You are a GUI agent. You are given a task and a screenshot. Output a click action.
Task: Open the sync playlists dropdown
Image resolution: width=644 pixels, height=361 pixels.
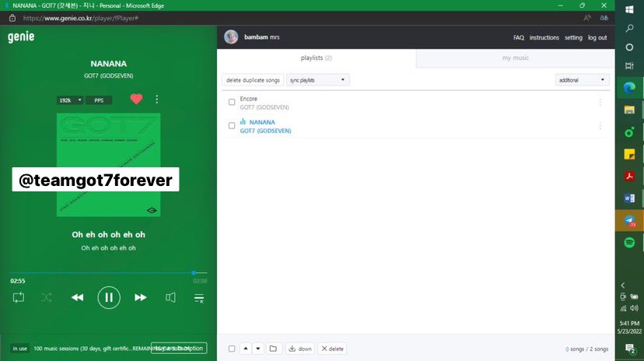point(318,80)
